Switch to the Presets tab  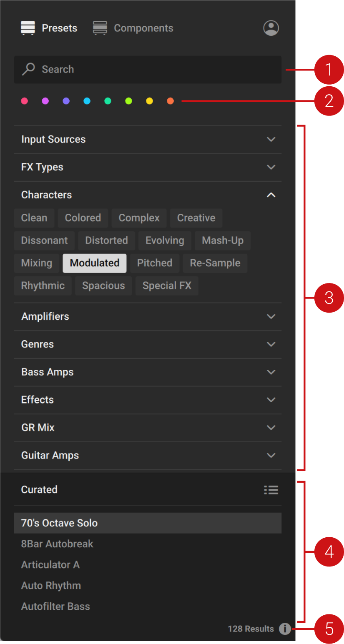coord(59,28)
